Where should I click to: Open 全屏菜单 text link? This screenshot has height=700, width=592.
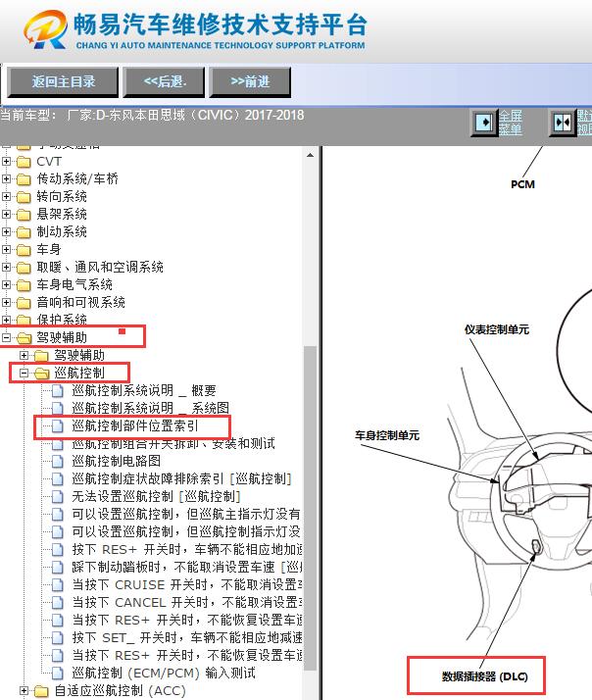(511, 123)
